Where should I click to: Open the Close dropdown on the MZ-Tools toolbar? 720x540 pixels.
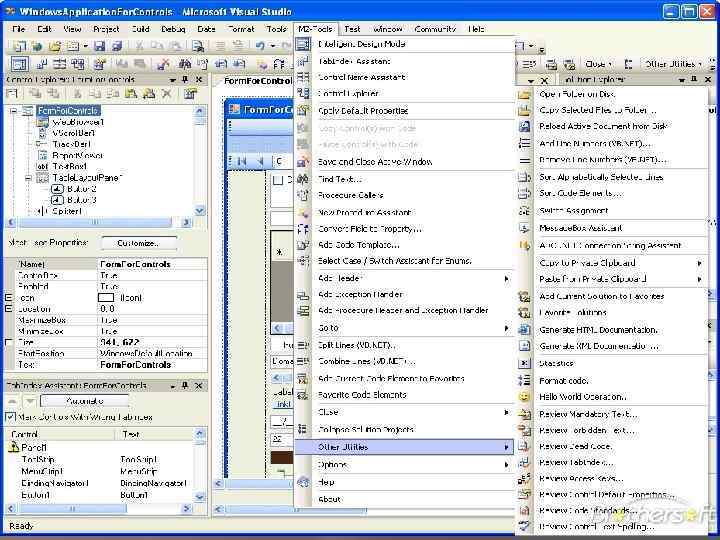(x=599, y=64)
